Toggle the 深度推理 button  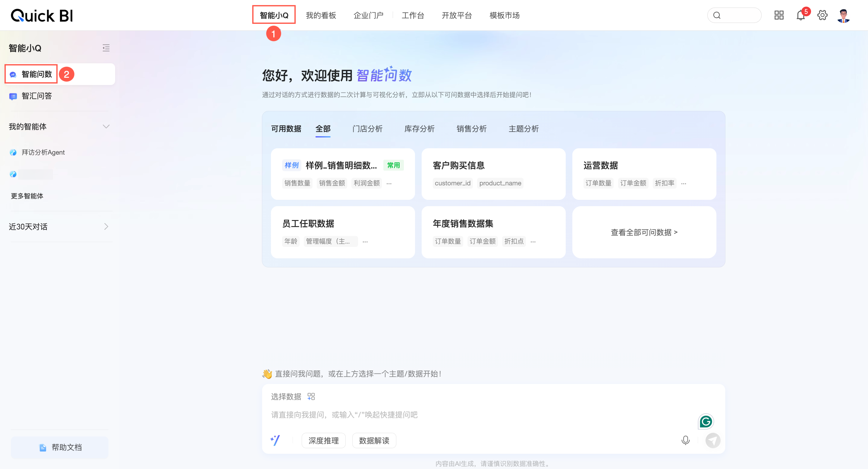pyautogui.click(x=323, y=440)
